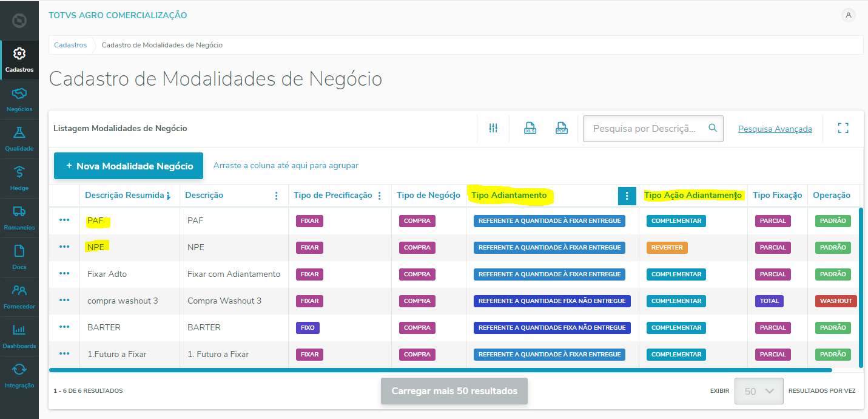The image size is (868, 419).
Task: Click PAF in Descrição Resumida column
Action: click(95, 220)
